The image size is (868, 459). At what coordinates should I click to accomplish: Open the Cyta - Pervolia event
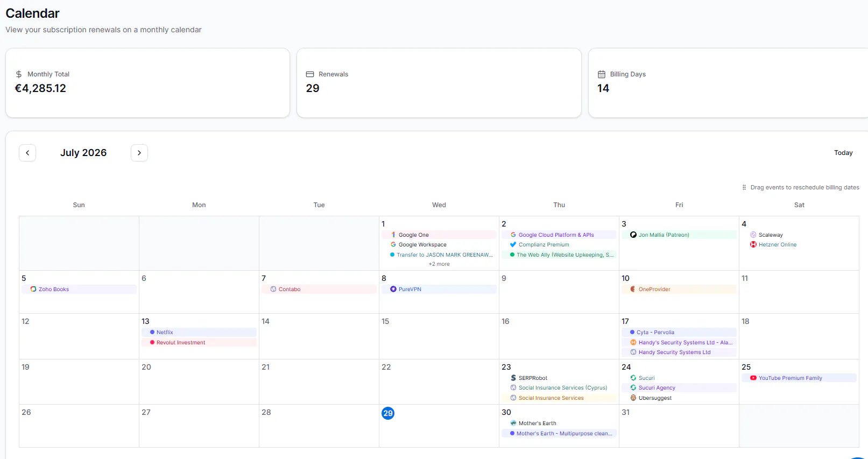679,333
